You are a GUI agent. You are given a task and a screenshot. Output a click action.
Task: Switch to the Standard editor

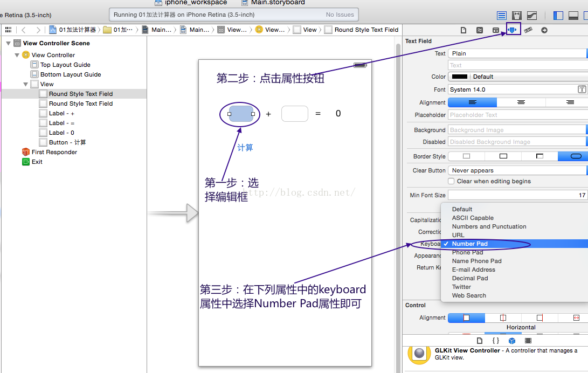(x=501, y=16)
